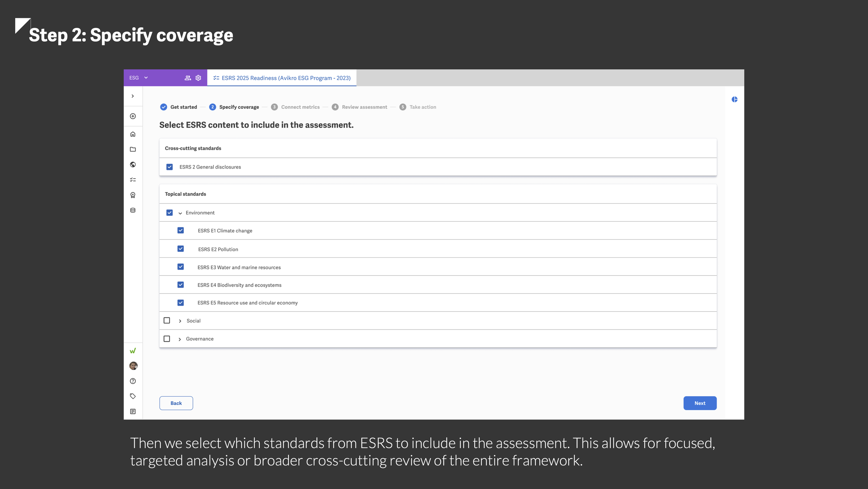Uncheck ESRS E3 Water and marine resources
The width and height of the screenshot is (868, 489).
pyautogui.click(x=181, y=267)
